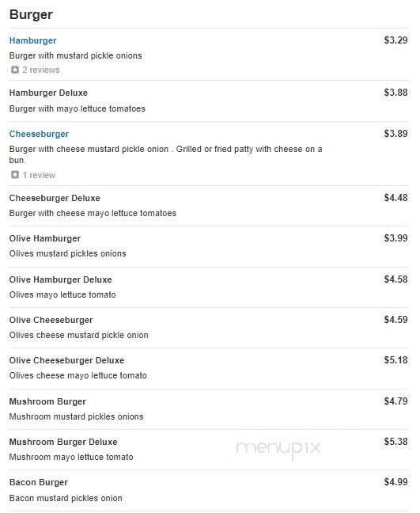420x513 pixels.
Task: Click the Burger section heading
Action: tap(31, 15)
